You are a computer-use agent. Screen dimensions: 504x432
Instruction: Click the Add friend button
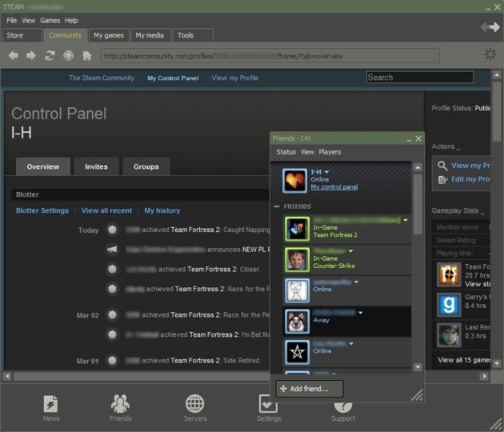[x=309, y=388]
